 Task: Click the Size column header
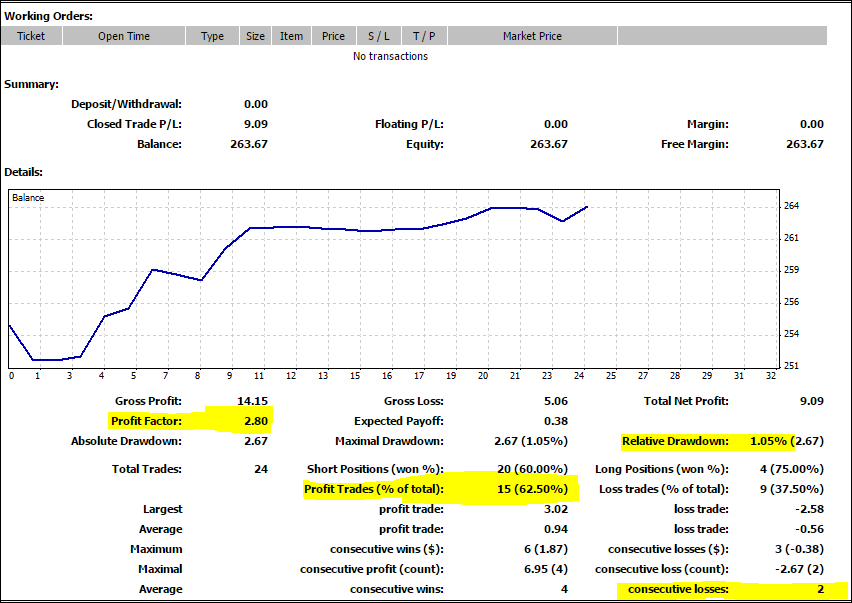pyautogui.click(x=256, y=36)
